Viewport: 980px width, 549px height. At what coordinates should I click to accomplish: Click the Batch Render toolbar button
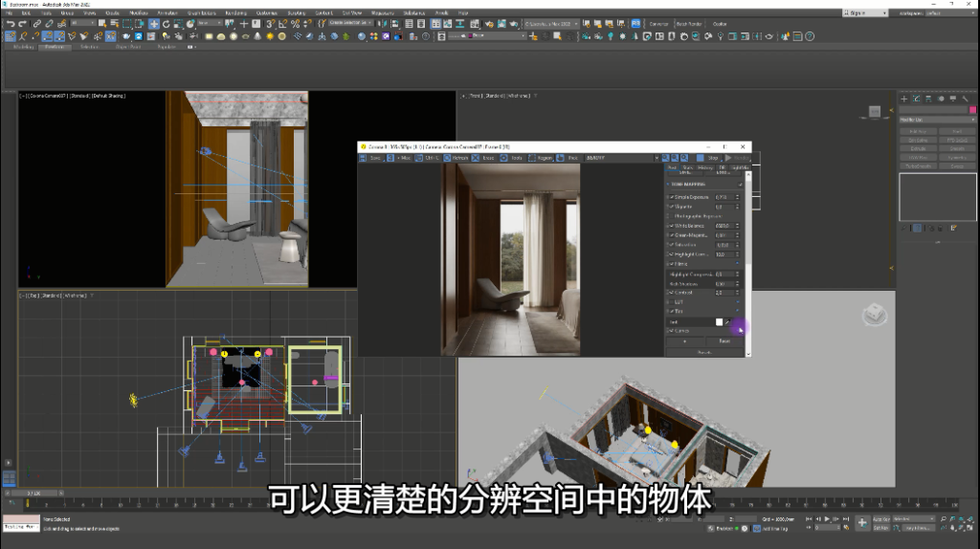[689, 24]
